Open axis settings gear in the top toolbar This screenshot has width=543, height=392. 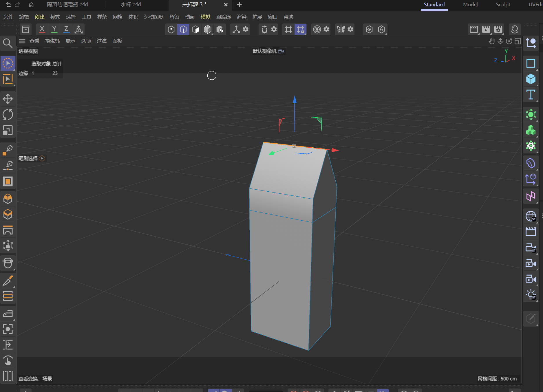pyautogui.click(x=246, y=29)
